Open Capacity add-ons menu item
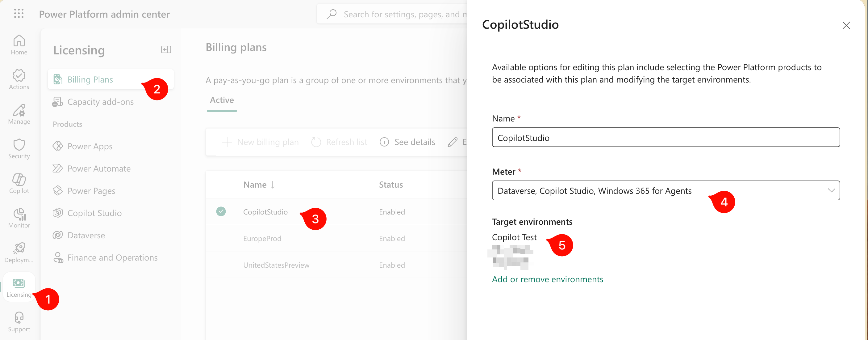868x340 pixels. [x=100, y=102]
